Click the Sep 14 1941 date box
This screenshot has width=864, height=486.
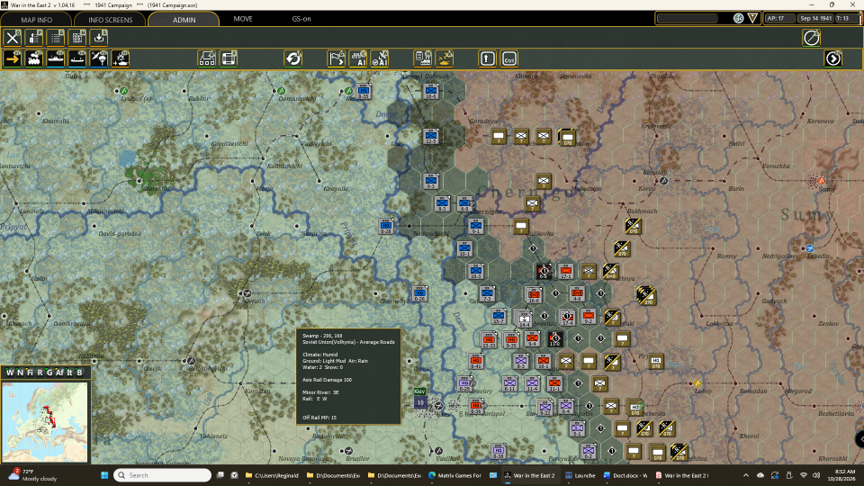pos(816,18)
